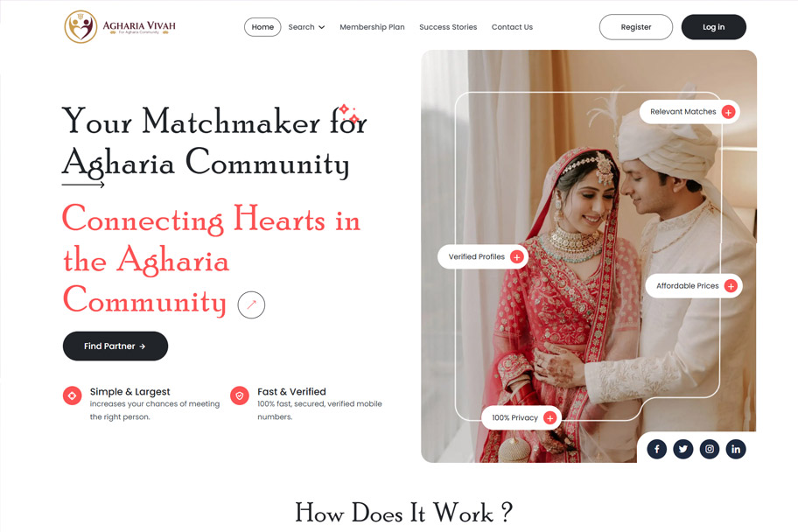Click the Register button
The height and width of the screenshot is (532, 798).
pyautogui.click(x=635, y=27)
